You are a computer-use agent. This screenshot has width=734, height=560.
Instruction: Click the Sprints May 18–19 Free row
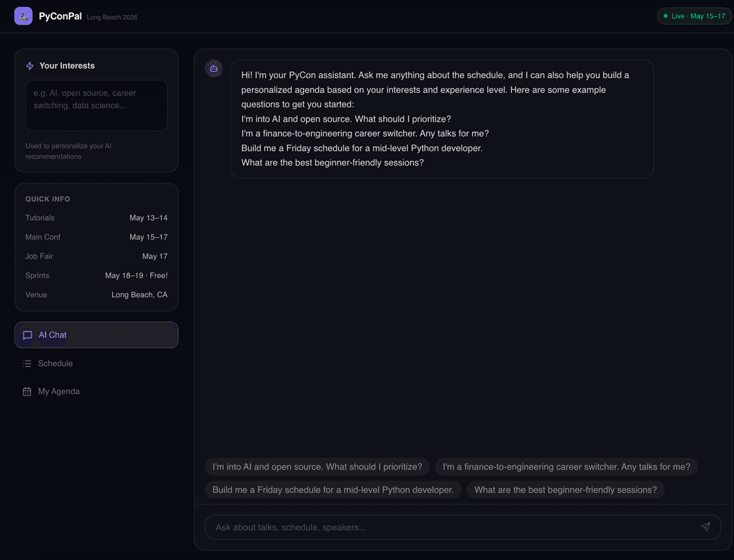pyautogui.click(x=97, y=275)
